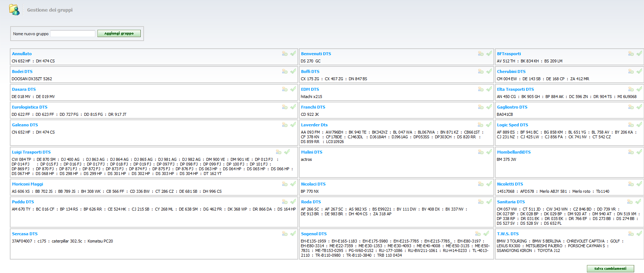The image size is (644, 273).
Task: Green checkmark for Boffi DTS group
Action: [489, 71]
